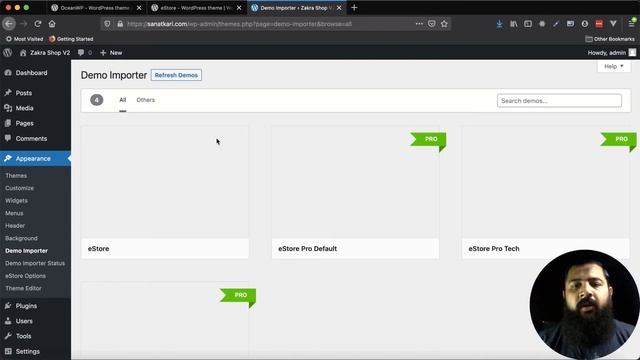Screen dimensions: 640x360
Task: Switch to the eStore WordPress theme tab
Action: (196, 8)
